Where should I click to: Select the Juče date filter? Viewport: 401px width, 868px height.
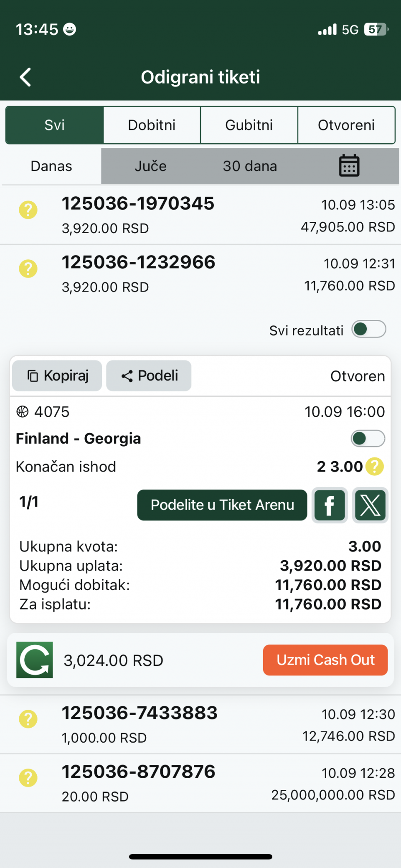pyautogui.click(x=150, y=166)
